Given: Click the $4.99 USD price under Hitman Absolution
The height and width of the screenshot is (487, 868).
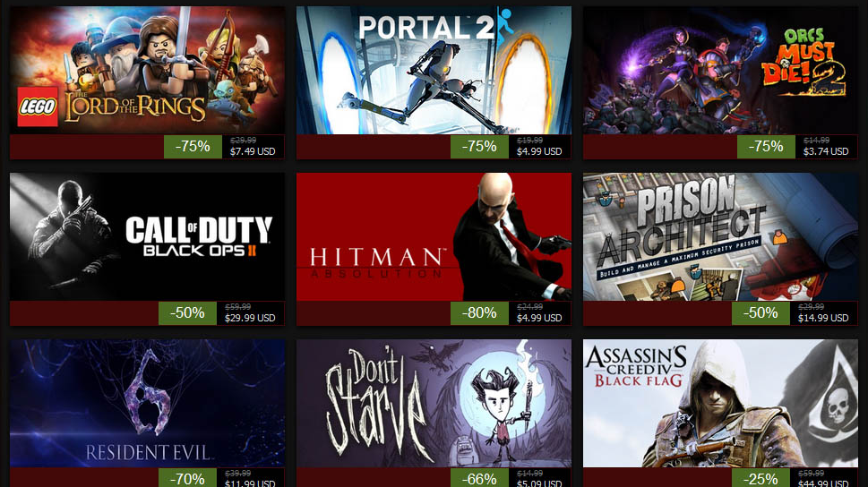Looking at the screenshot, I should pyautogui.click(x=539, y=318).
